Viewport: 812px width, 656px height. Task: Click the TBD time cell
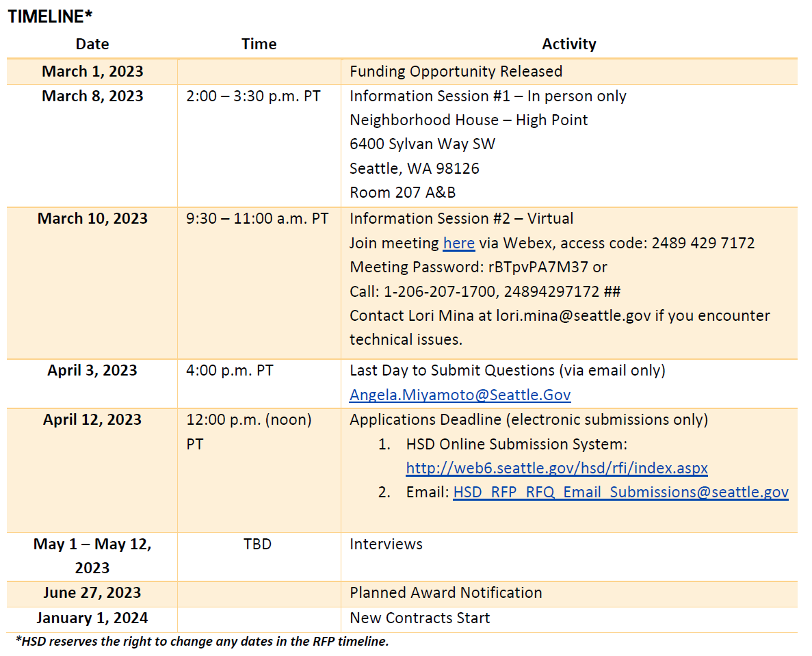257,545
